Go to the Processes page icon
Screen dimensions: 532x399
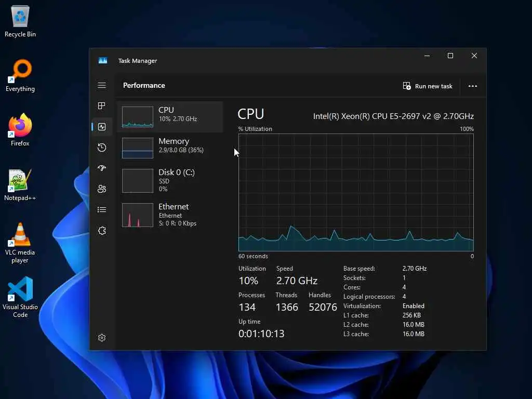[x=101, y=106]
